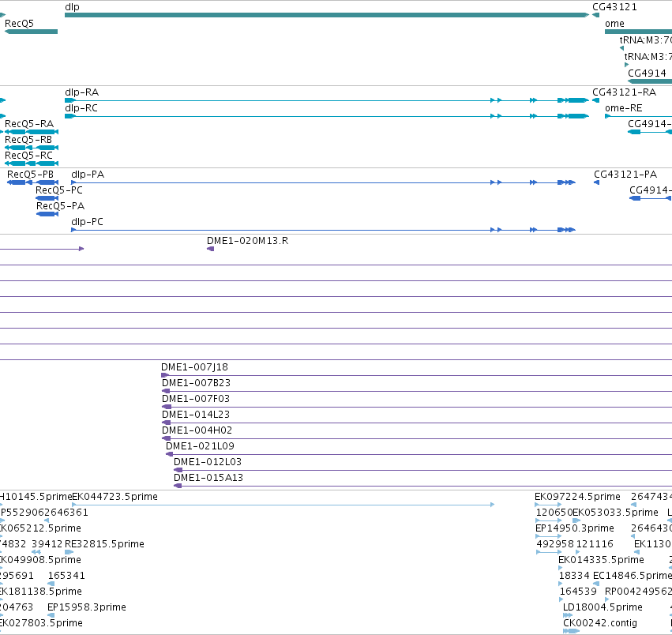The width and height of the screenshot is (672, 635).
Task: Click BAC clone DME1-015A13
Action: click(422, 486)
